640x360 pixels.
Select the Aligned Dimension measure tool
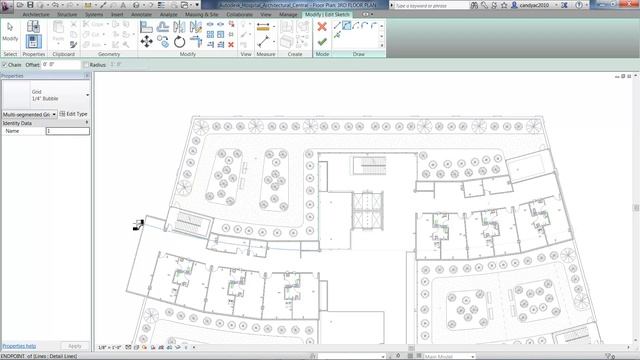[263, 27]
